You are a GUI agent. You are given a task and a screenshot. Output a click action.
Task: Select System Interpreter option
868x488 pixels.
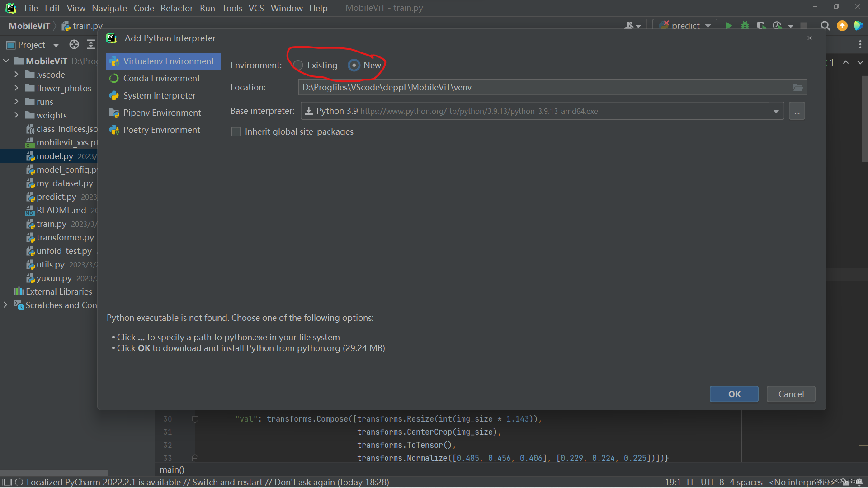point(163,95)
